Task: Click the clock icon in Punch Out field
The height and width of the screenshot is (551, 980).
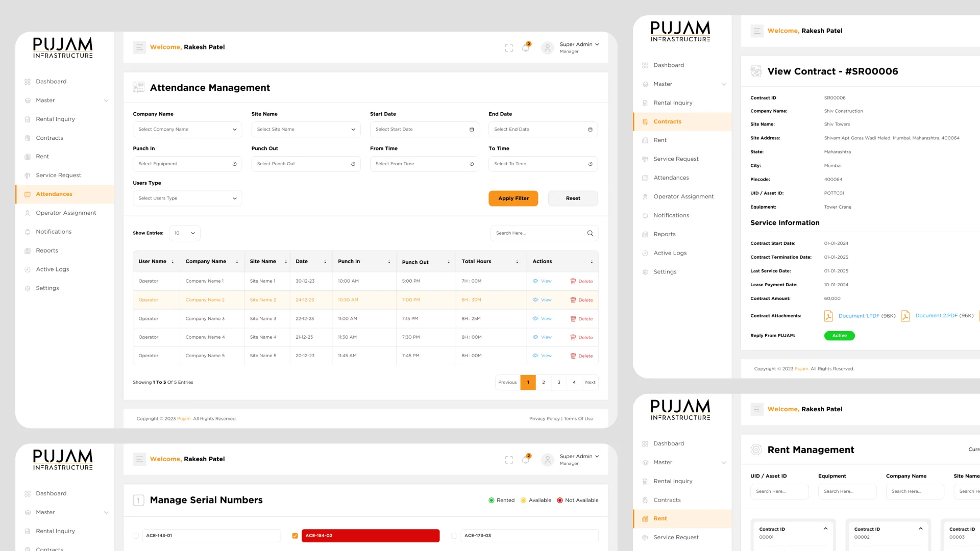Action: [x=353, y=164]
